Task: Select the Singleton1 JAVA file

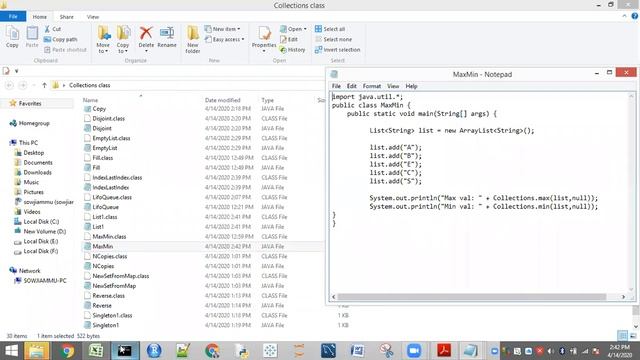Action: pyautogui.click(x=105, y=325)
